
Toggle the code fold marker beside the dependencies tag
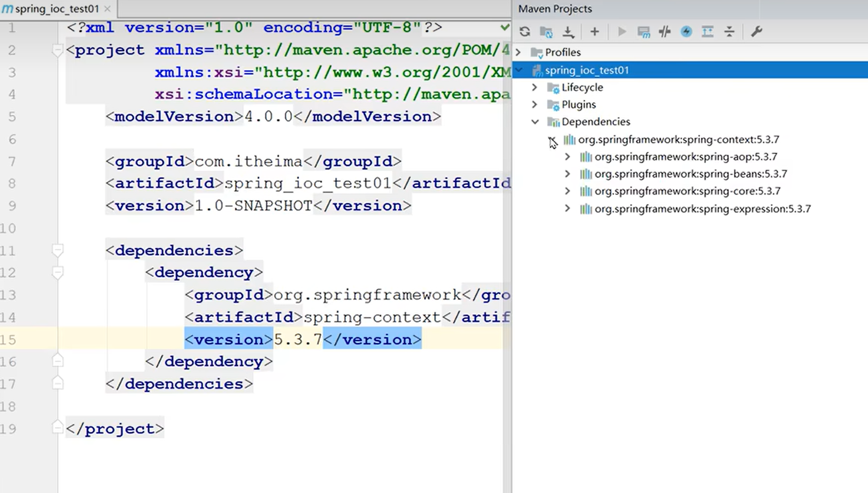[x=58, y=250]
